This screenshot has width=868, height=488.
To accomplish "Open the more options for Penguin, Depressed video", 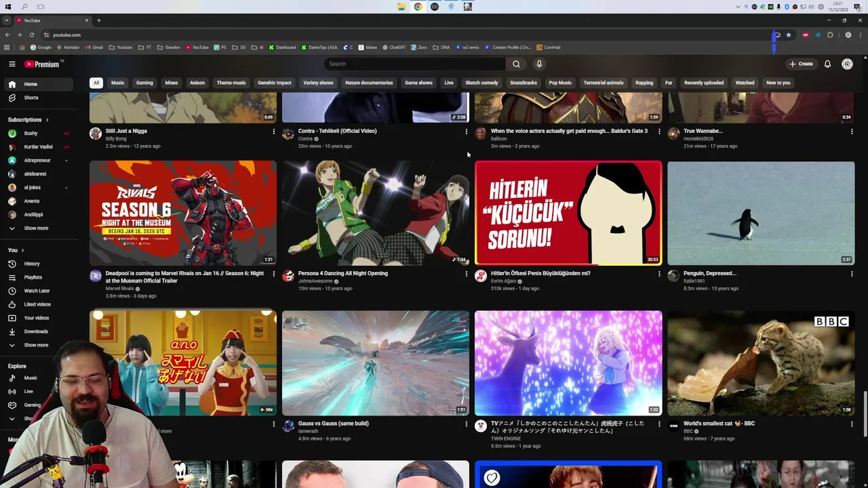I will 852,274.
